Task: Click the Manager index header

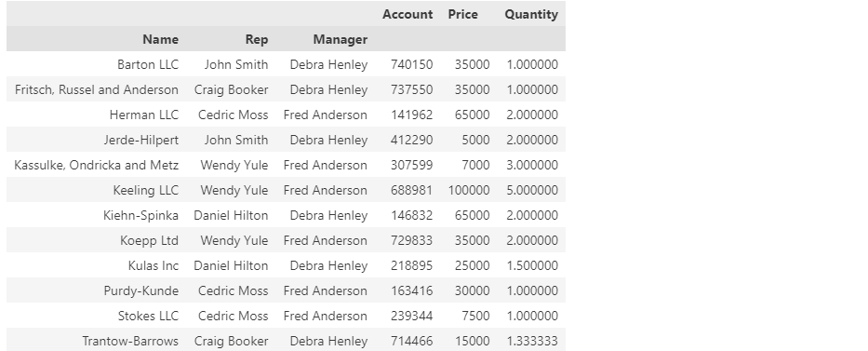Action: [340, 39]
